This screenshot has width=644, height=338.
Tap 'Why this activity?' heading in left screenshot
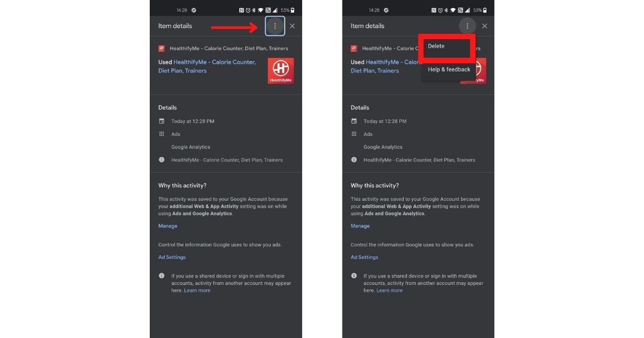coord(182,186)
